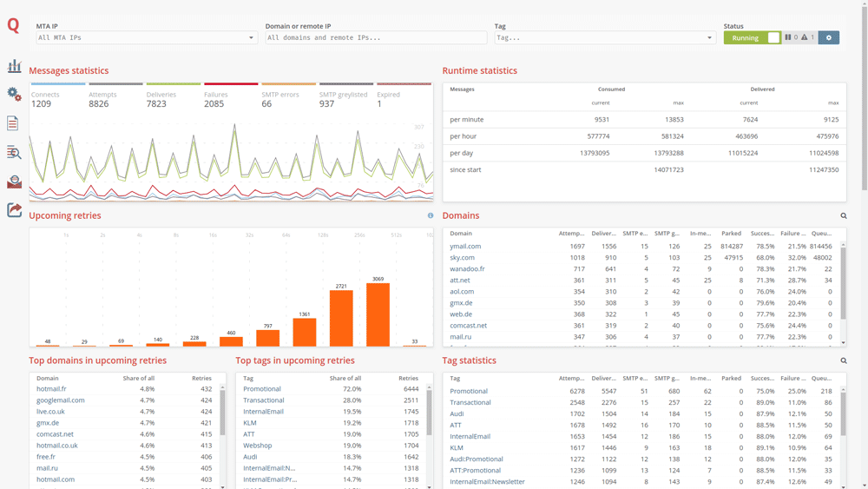Toggle the Deliveries series in Messages statistics
The width and height of the screenshot is (868, 489).
(x=161, y=95)
